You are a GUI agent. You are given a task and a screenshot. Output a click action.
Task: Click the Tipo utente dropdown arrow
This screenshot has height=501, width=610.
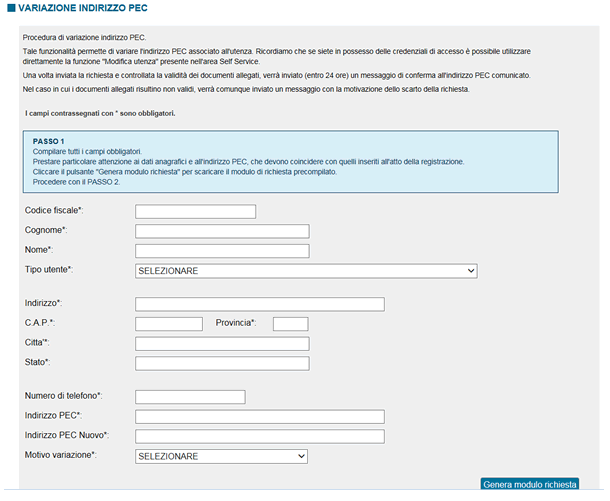(471, 271)
